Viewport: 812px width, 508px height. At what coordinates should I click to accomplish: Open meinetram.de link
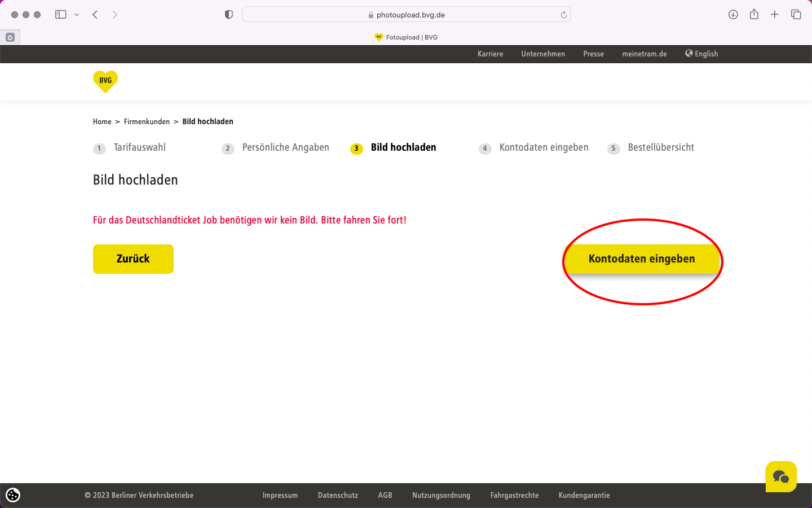[645, 54]
